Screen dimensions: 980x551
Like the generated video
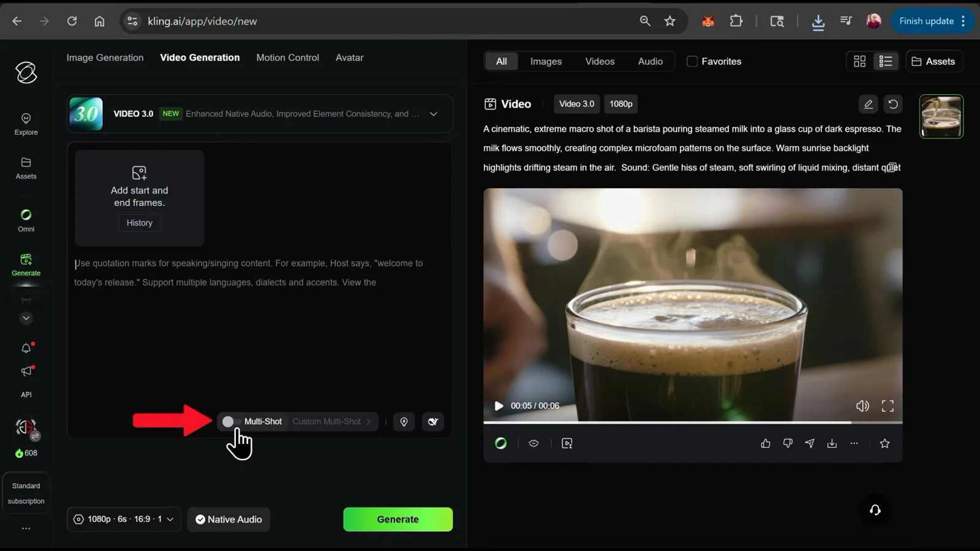click(766, 443)
